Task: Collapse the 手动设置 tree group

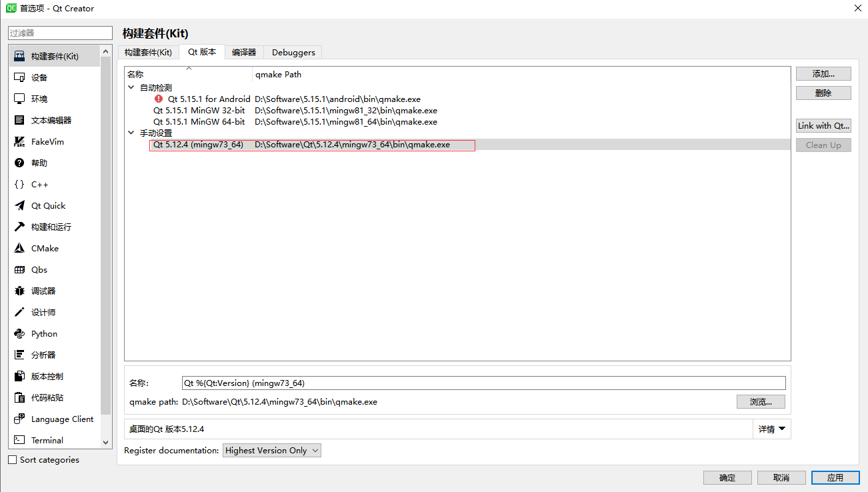Action: (131, 133)
